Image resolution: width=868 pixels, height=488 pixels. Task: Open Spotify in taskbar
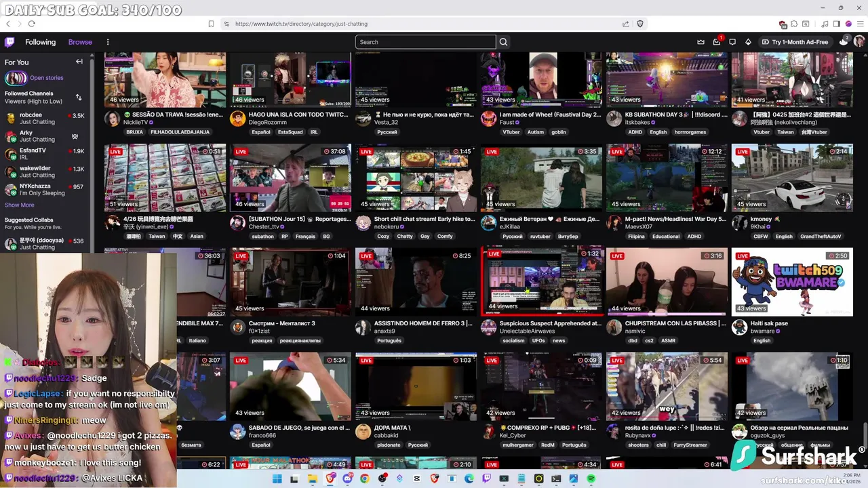coord(591,479)
